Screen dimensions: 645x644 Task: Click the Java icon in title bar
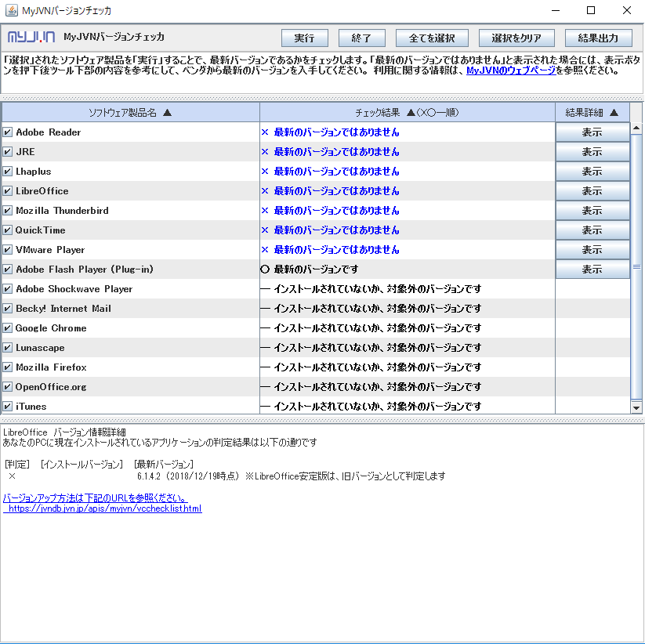[x=12, y=10]
